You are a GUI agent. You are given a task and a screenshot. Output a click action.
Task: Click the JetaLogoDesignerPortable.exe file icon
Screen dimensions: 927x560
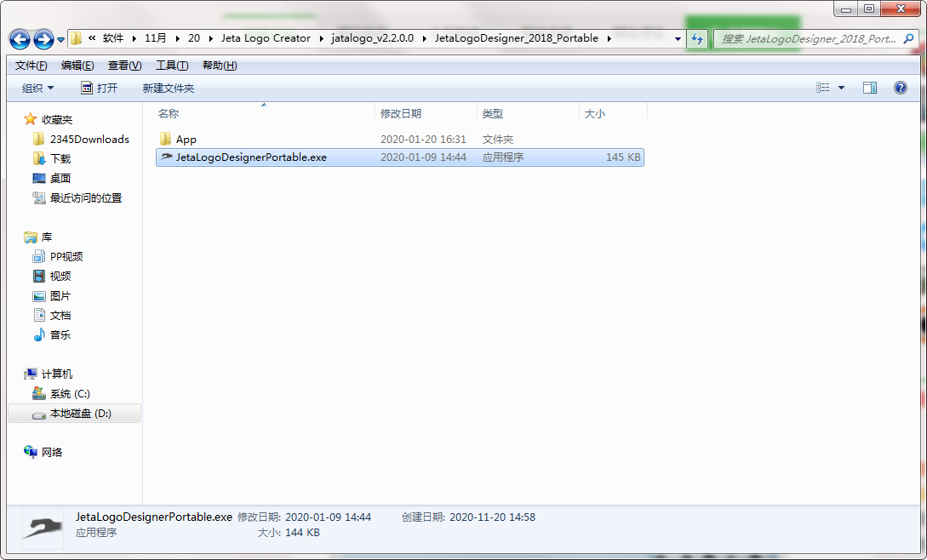[x=166, y=157]
